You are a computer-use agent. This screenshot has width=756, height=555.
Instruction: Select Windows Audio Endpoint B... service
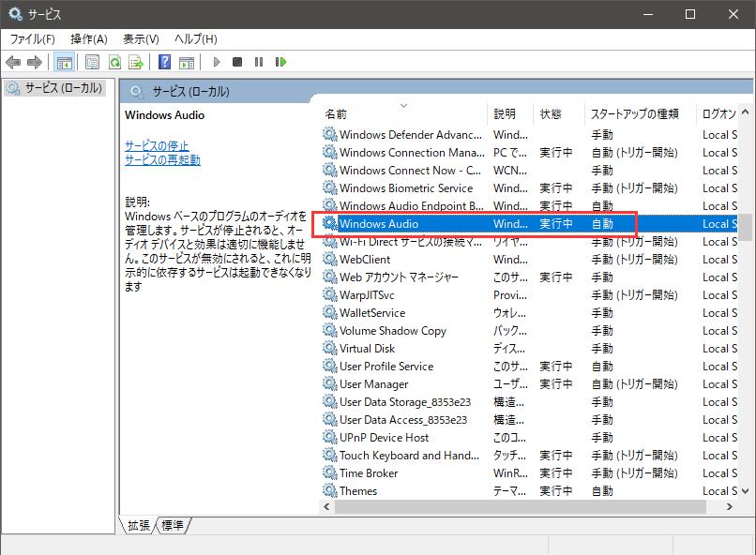pos(530,205)
